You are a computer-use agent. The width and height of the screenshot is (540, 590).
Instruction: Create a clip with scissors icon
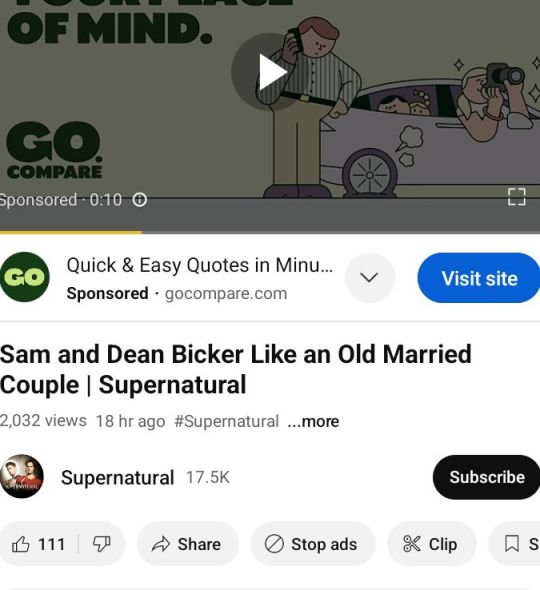click(x=432, y=544)
